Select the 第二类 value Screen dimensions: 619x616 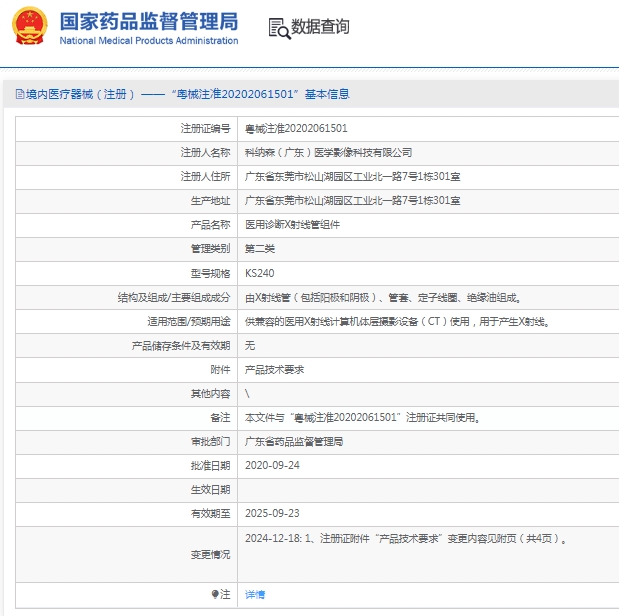[x=260, y=249]
